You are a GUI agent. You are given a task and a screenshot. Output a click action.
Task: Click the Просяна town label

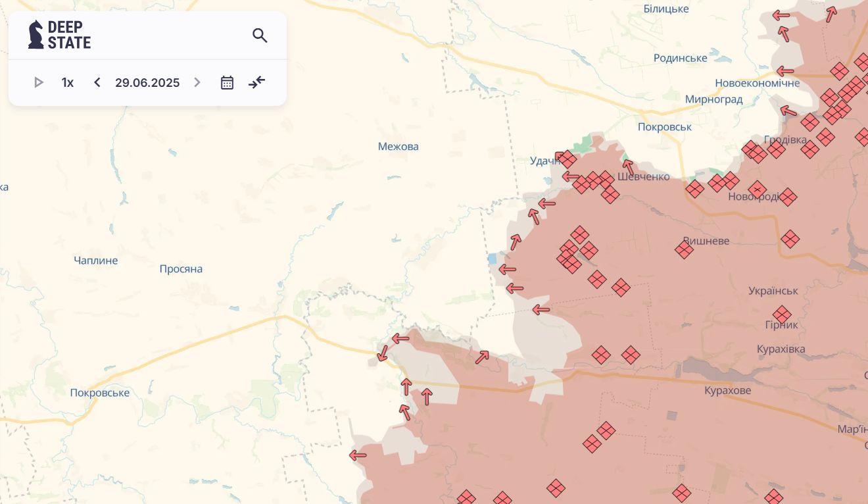(x=181, y=269)
